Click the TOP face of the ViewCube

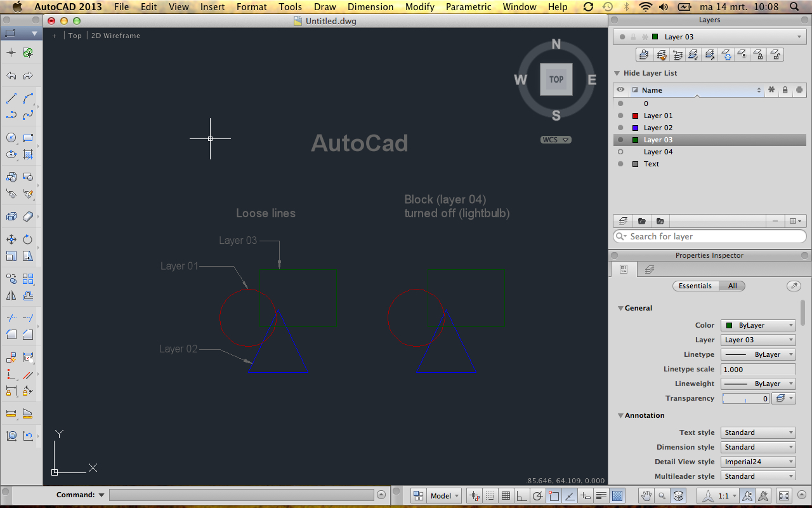tap(556, 79)
